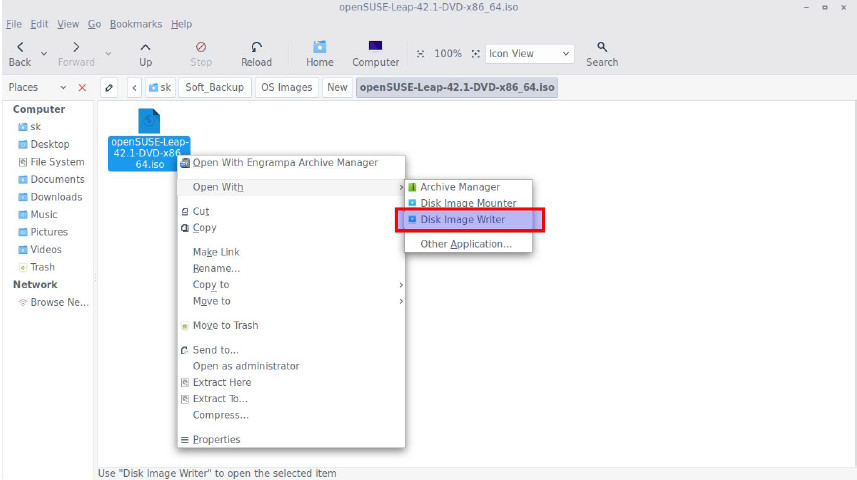This screenshot has height=480, width=857.
Task: Open Trash in sidebar
Action: 37,267
